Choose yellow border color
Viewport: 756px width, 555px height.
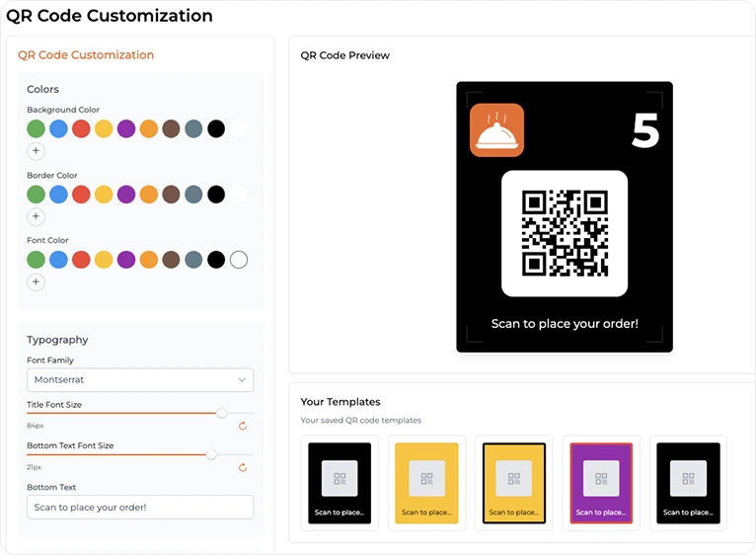pyautogui.click(x=104, y=194)
